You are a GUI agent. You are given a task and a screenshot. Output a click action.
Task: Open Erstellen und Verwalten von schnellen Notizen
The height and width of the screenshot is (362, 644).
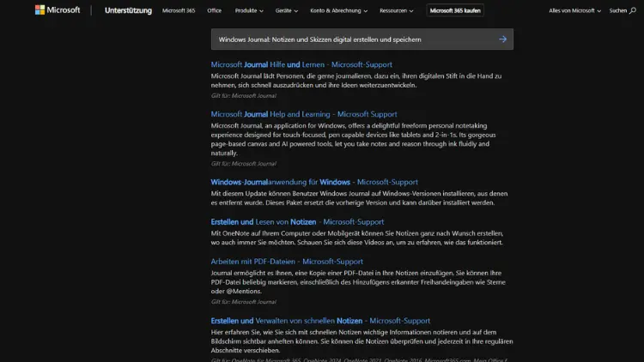tap(320, 321)
